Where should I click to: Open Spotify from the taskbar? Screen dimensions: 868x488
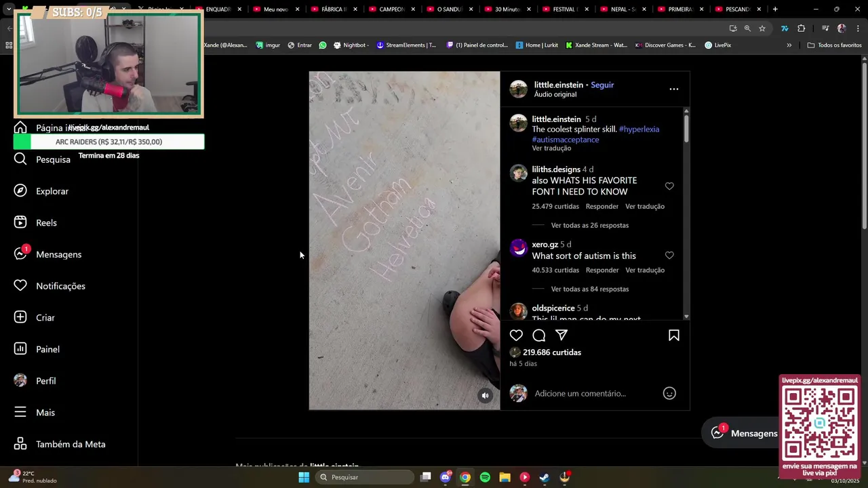coord(485,477)
